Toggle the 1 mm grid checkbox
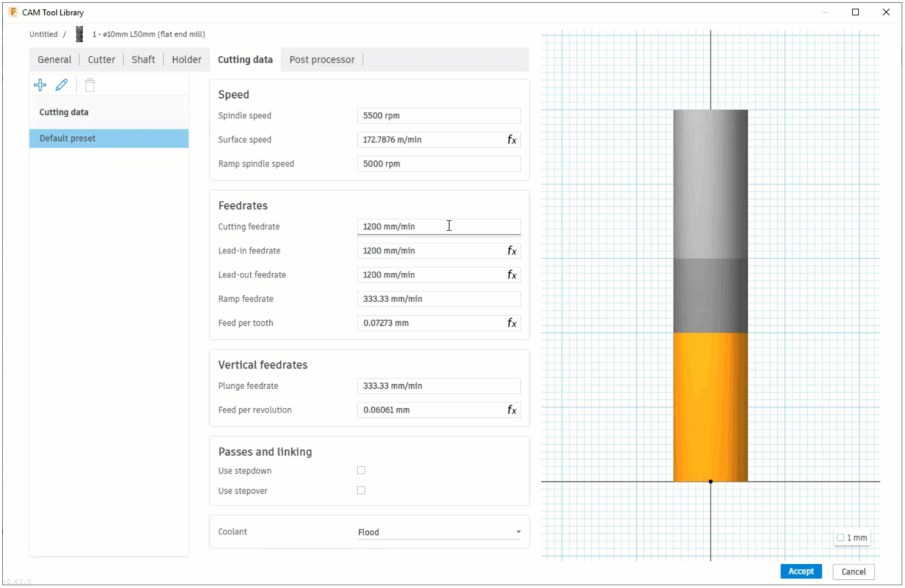This screenshot has width=905, height=588. pos(841,537)
